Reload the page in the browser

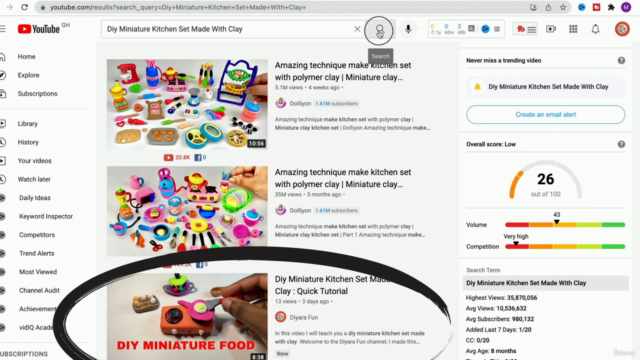click(24, 7)
